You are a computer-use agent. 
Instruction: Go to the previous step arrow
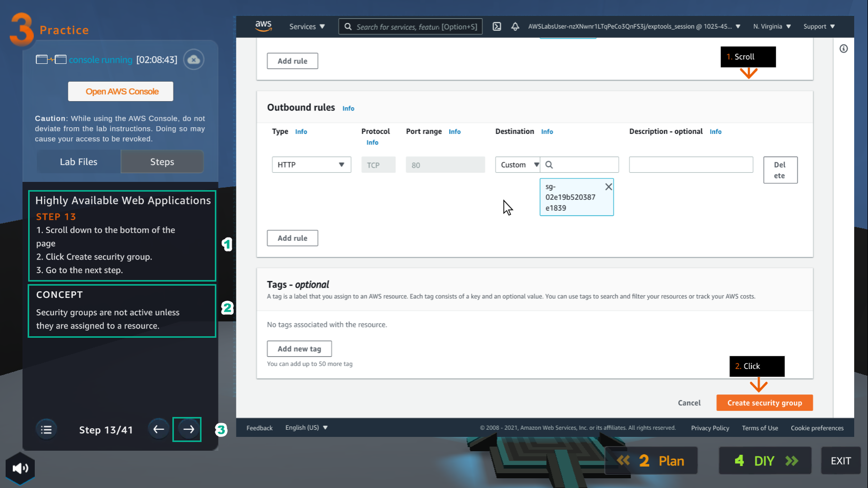[x=159, y=429]
